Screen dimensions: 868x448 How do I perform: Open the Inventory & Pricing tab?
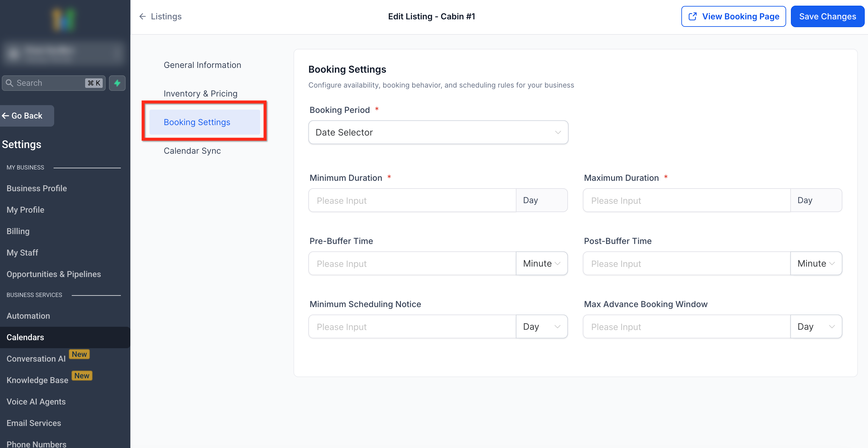(201, 94)
